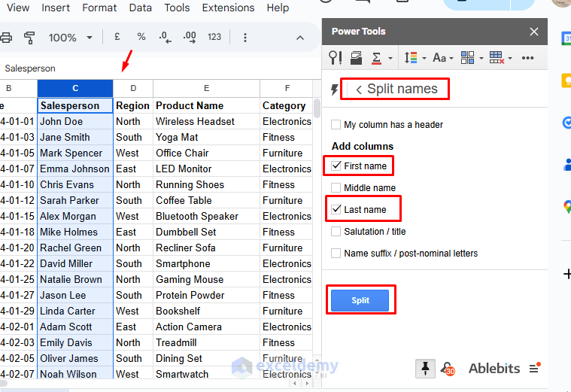Go back from Split names with chevron
Viewport: 571px width, 392px height.
tap(359, 90)
